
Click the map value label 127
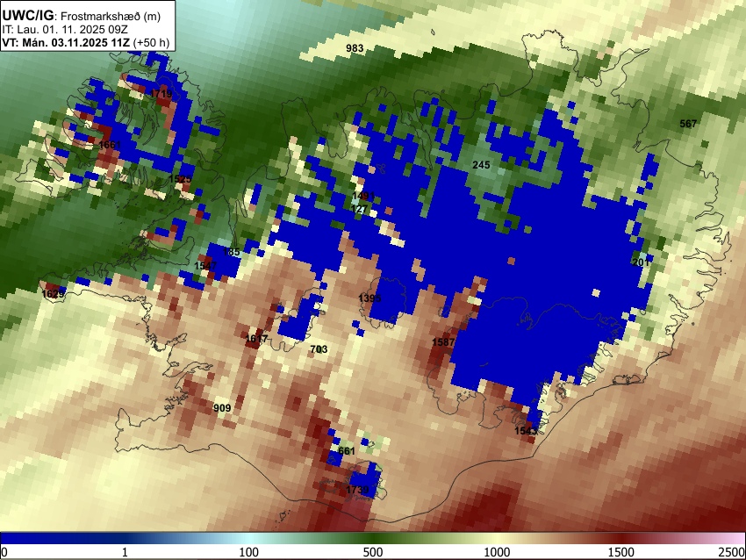click(360, 210)
